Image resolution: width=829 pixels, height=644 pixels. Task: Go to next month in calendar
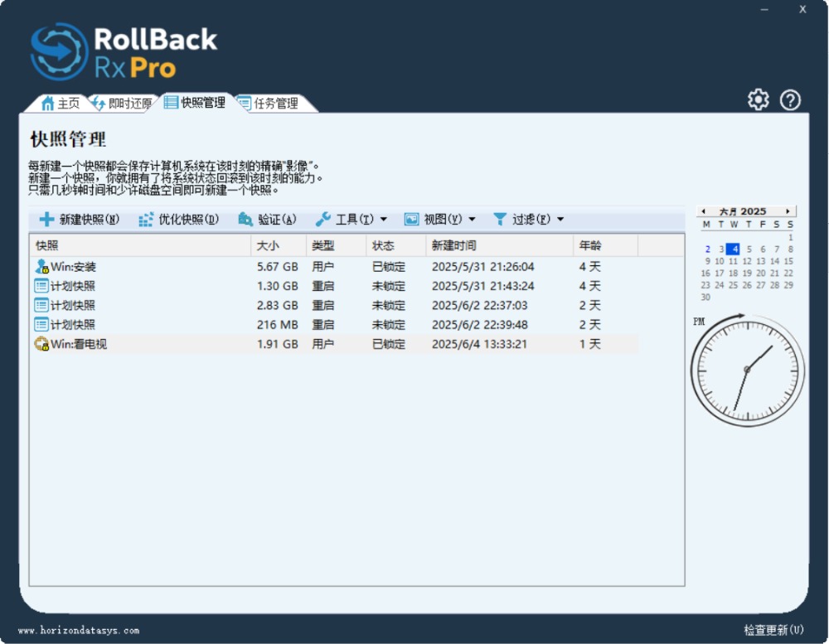[788, 211]
